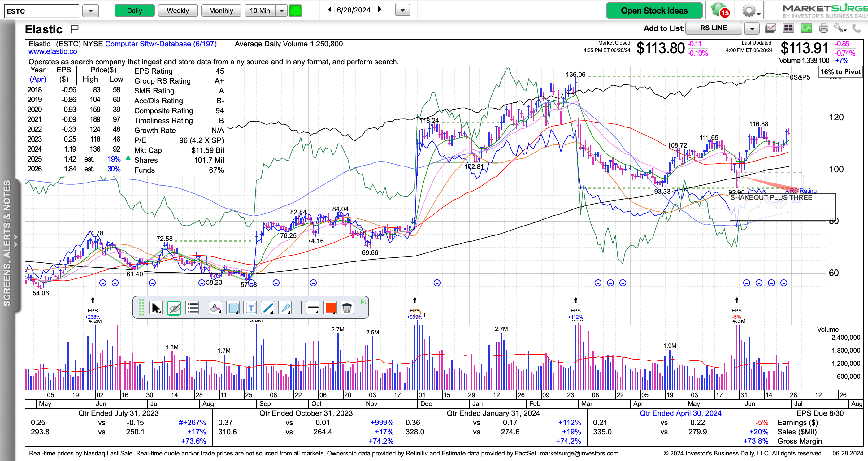Click the printer icon

(823, 28)
